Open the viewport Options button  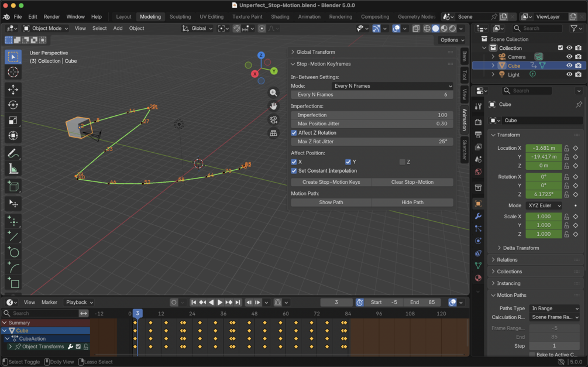[452, 40]
